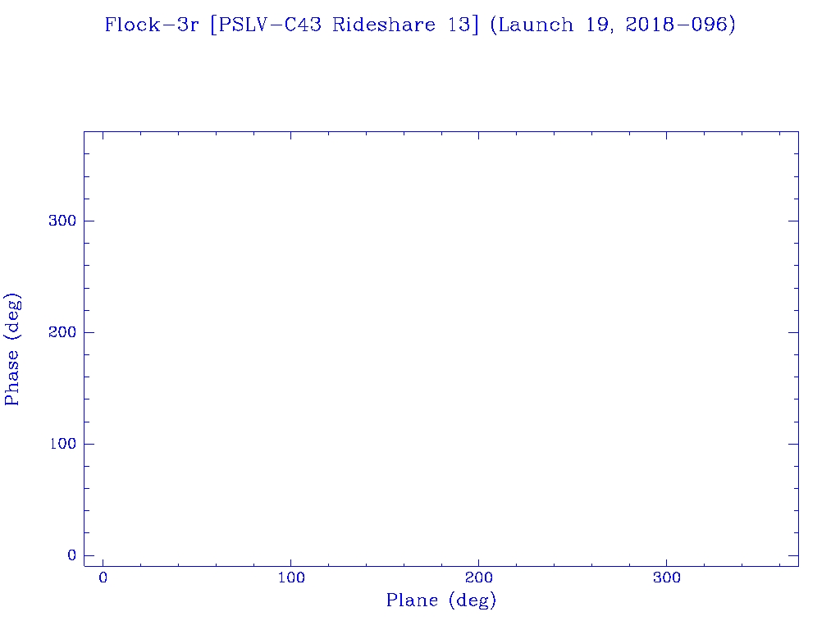
Task: Click the 300 tick label on x-axis
Action: (x=666, y=577)
